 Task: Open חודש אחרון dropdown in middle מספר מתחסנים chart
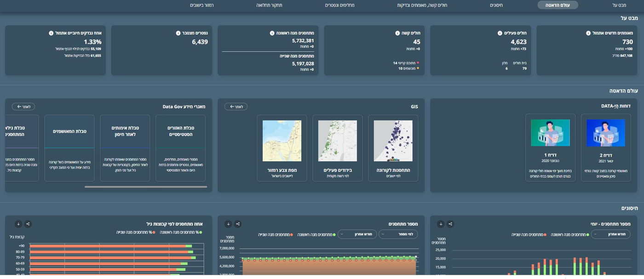(x=357, y=234)
